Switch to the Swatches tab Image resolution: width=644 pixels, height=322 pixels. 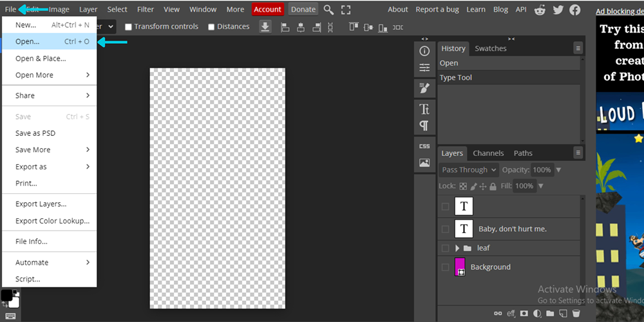pyautogui.click(x=490, y=48)
